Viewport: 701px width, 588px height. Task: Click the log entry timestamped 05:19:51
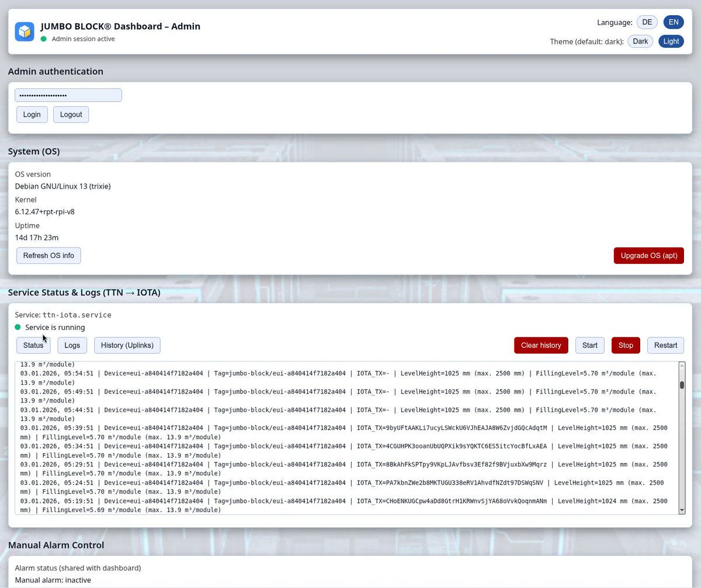344,506
